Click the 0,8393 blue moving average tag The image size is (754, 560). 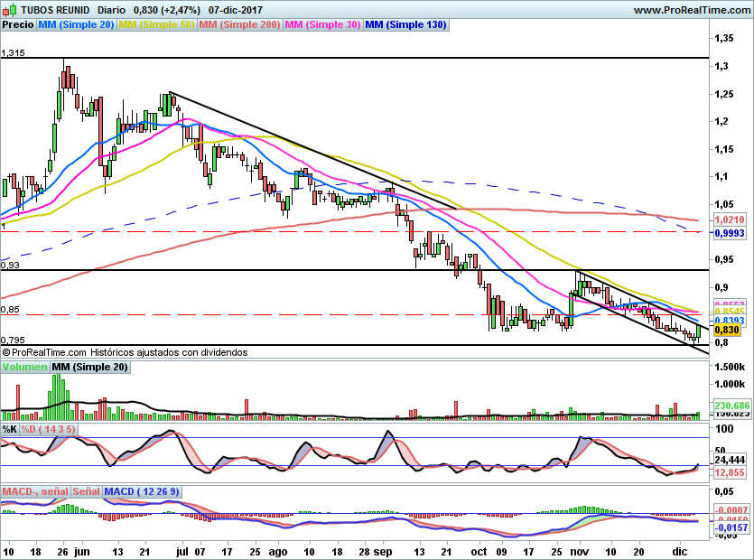730,321
